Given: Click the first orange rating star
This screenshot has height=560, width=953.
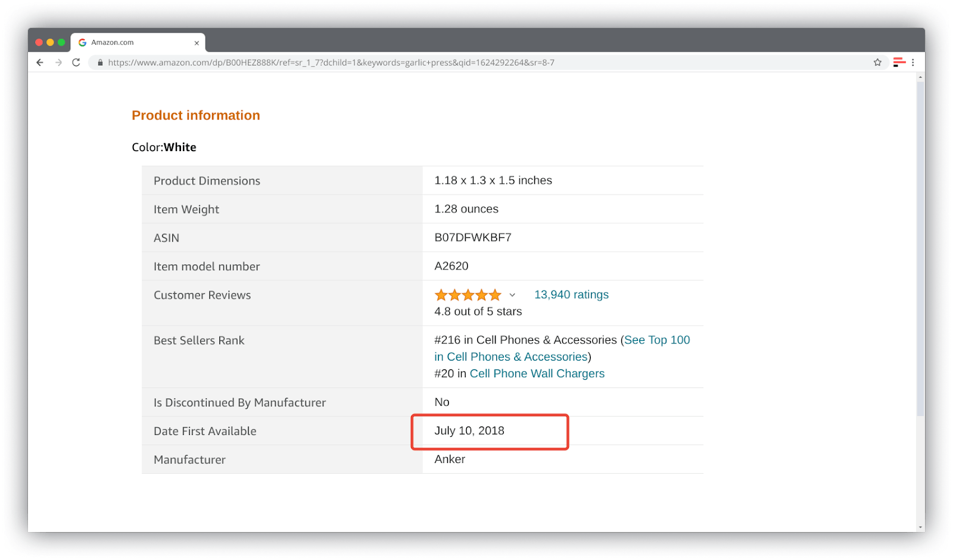Looking at the screenshot, I should (x=441, y=295).
